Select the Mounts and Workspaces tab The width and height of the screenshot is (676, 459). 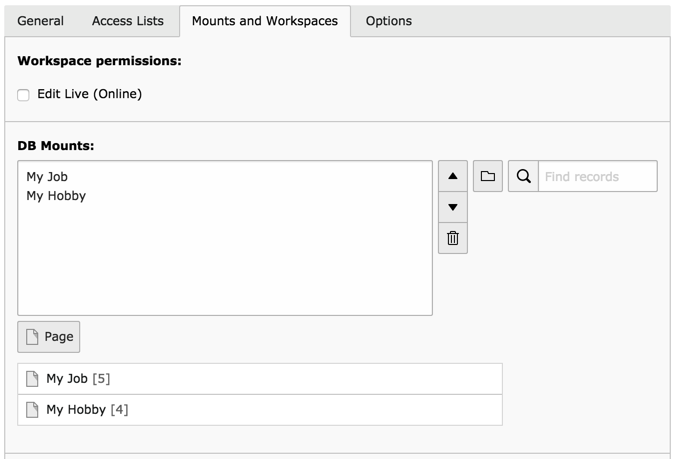coord(265,21)
